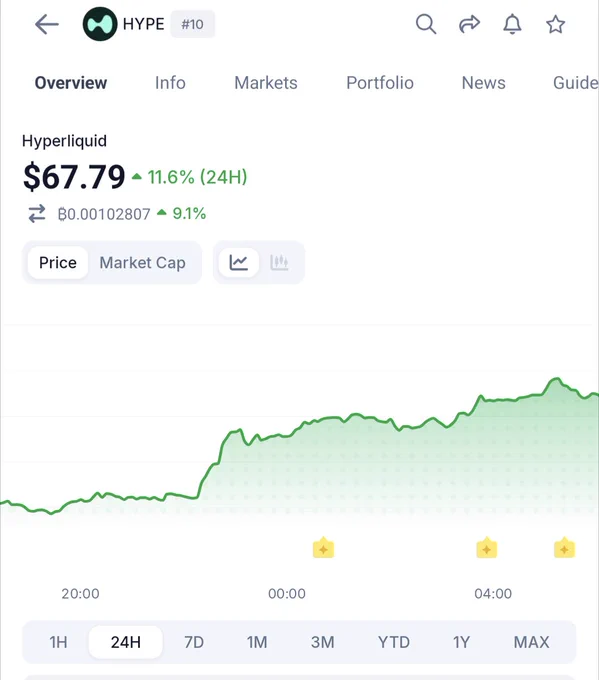Screen dimensions: 599x680
Task: Choose the 7D chart range
Action: (x=194, y=642)
